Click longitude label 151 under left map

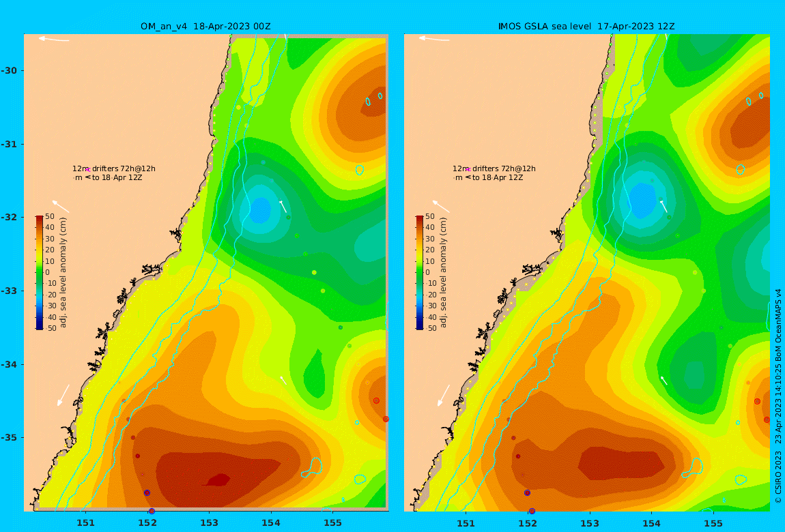[x=85, y=523]
